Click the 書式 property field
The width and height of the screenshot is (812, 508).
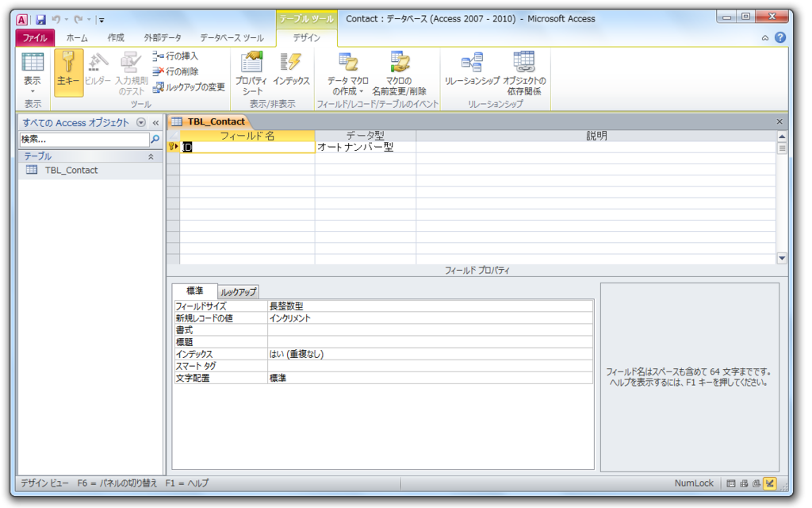(430, 330)
